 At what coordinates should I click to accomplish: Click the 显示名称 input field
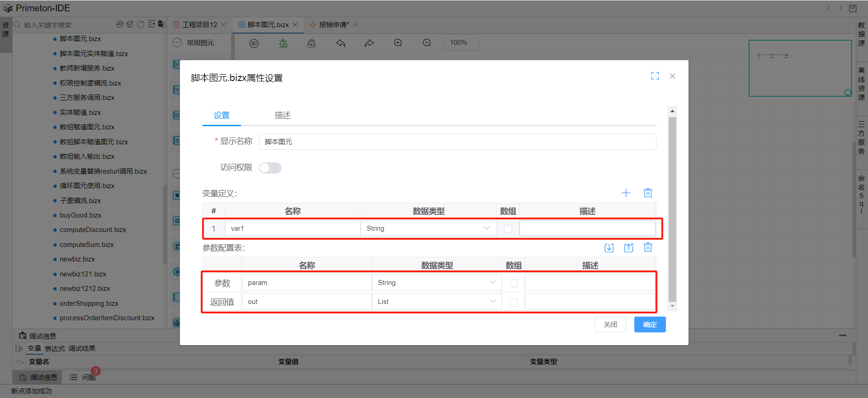(x=457, y=142)
